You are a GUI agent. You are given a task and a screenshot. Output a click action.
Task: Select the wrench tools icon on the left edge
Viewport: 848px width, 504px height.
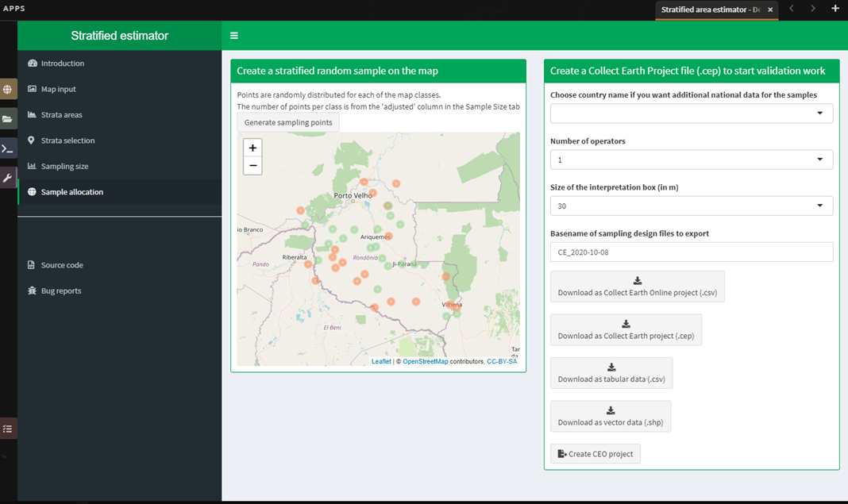(8, 177)
